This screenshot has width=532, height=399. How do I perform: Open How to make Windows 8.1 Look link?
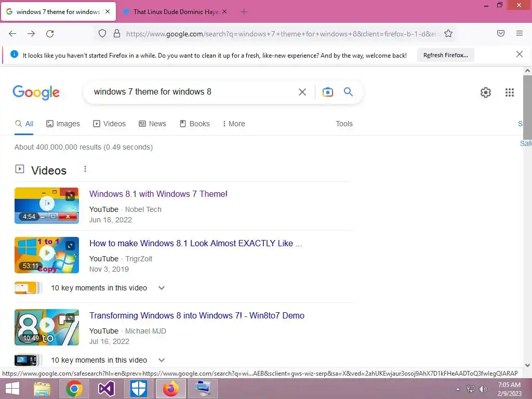(x=195, y=243)
